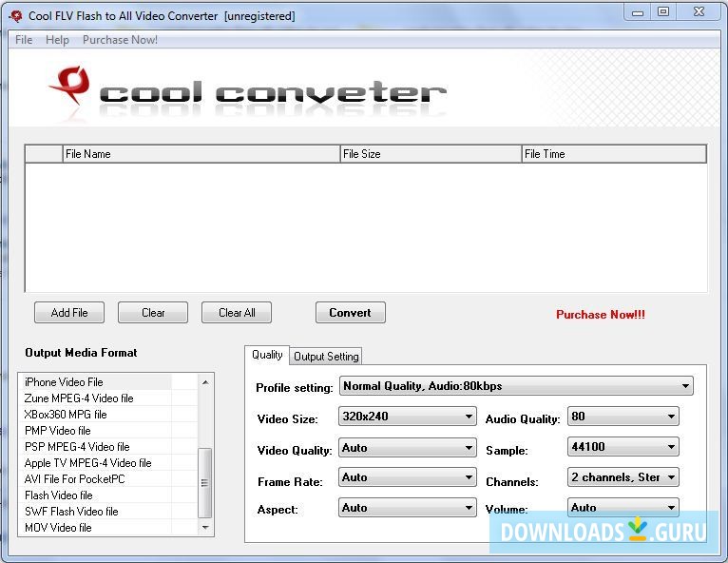
Task: Open the Sample rate dropdown
Action: [623, 447]
